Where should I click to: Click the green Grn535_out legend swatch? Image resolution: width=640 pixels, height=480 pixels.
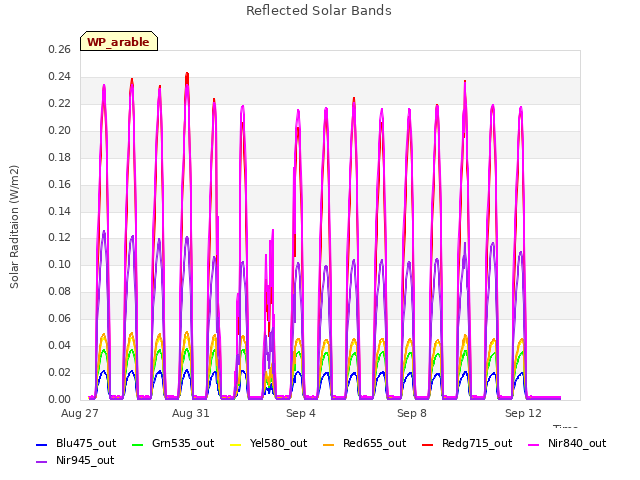(138, 444)
